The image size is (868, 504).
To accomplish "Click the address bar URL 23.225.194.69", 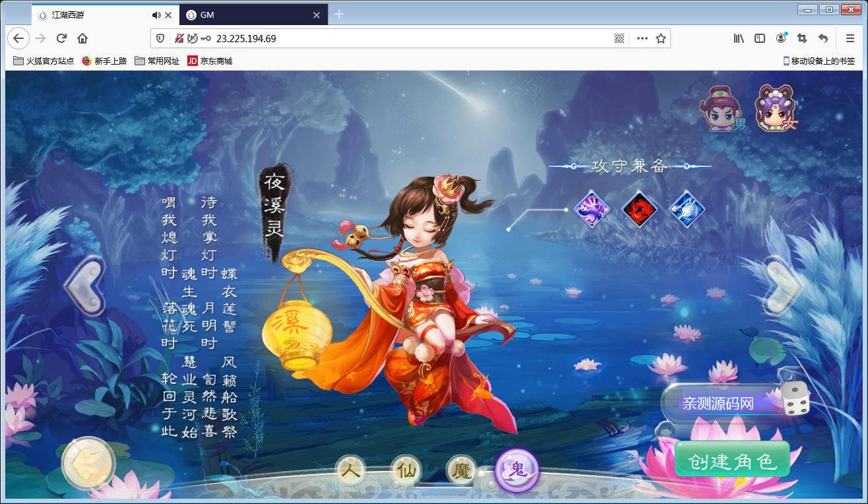I will pyautogui.click(x=246, y=39).
